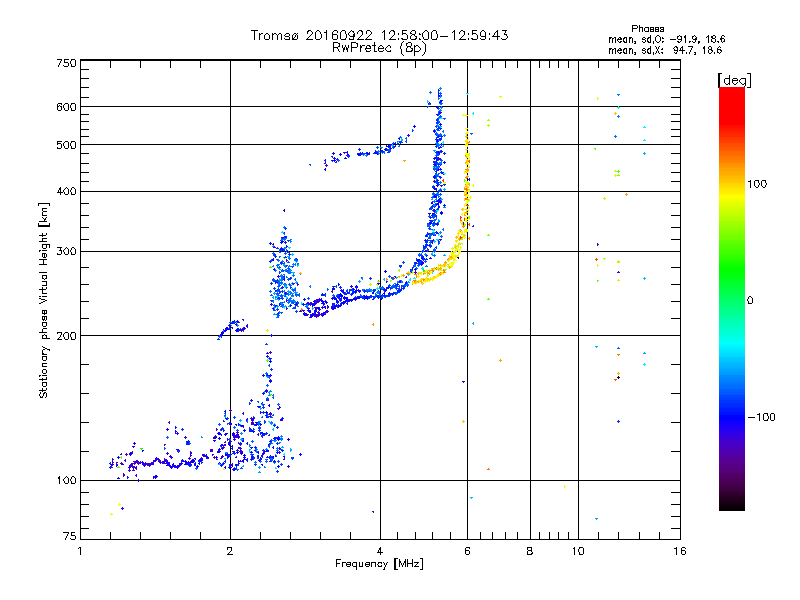Click the '8' frequency tick label
This screenshot has height=600, width=800.
click(x=530, y=551)
